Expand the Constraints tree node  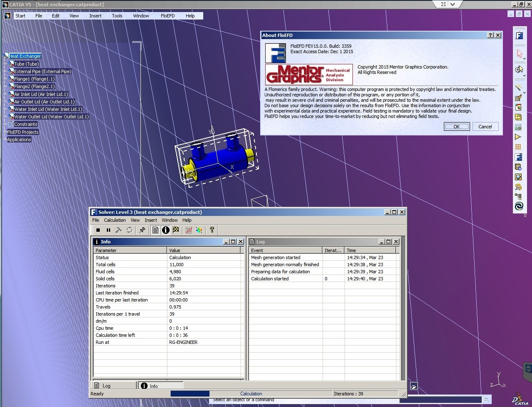pyautogui.click(x=5, y=124)
